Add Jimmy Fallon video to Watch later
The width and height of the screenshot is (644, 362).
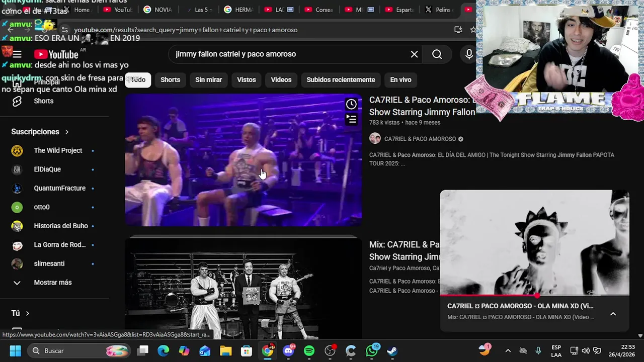pos(351,104)
